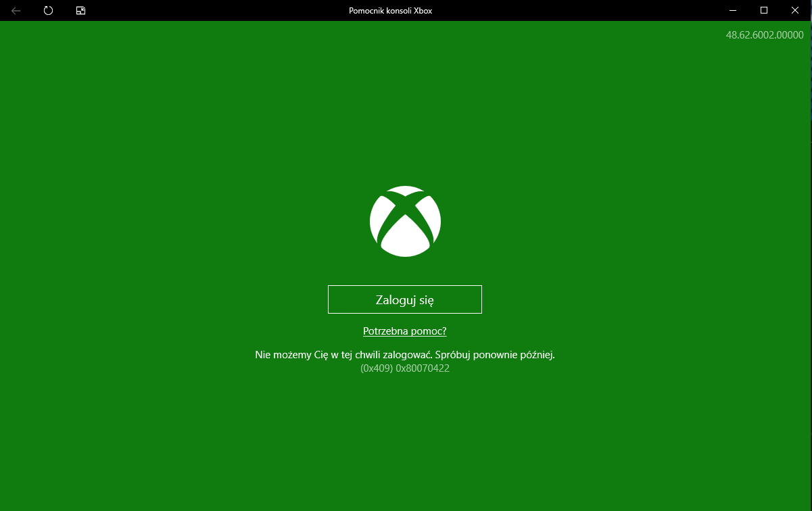
Task: Click the compact overlay window icon
Action: pyautogui.click(x=80, y=10)
